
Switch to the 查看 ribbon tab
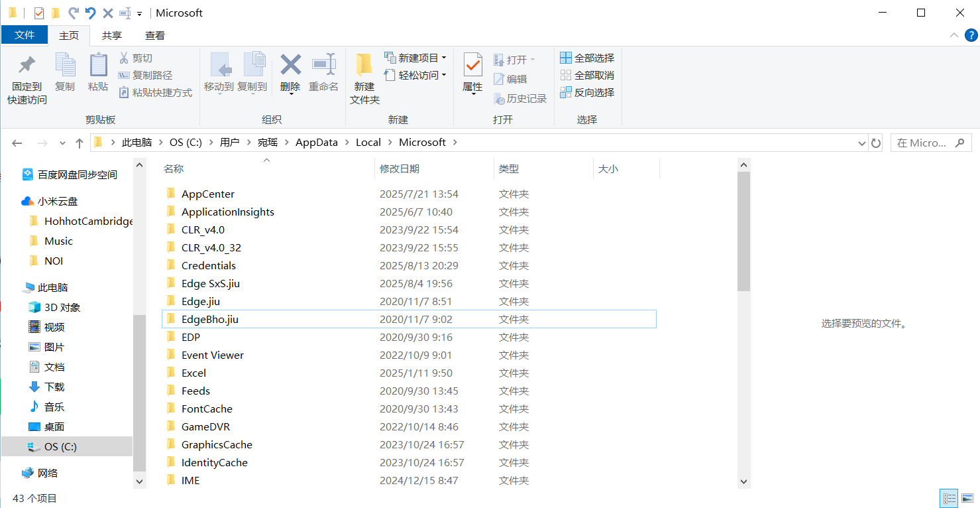click(x=155, y=35)
